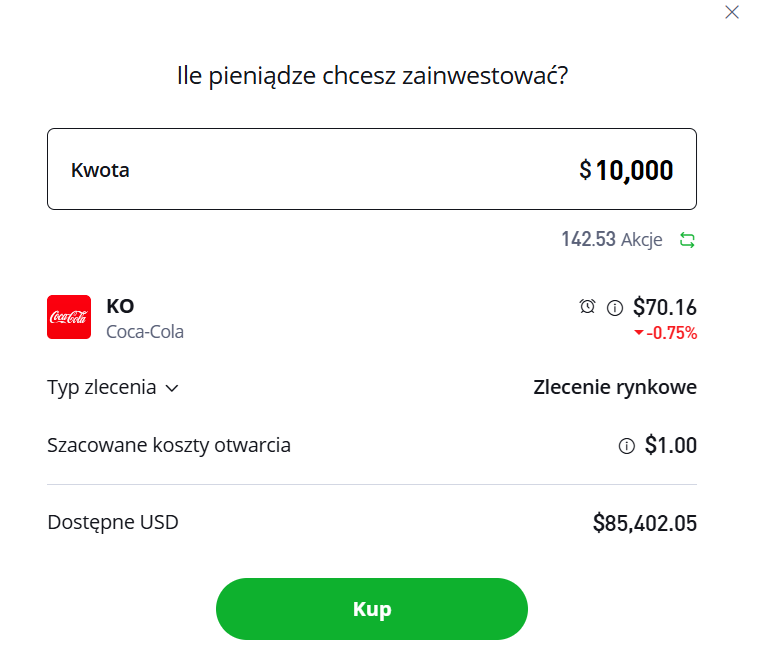Click the Coca-Cola logo icon
Screen dimensions: 757x648
(x=69, y=317)
